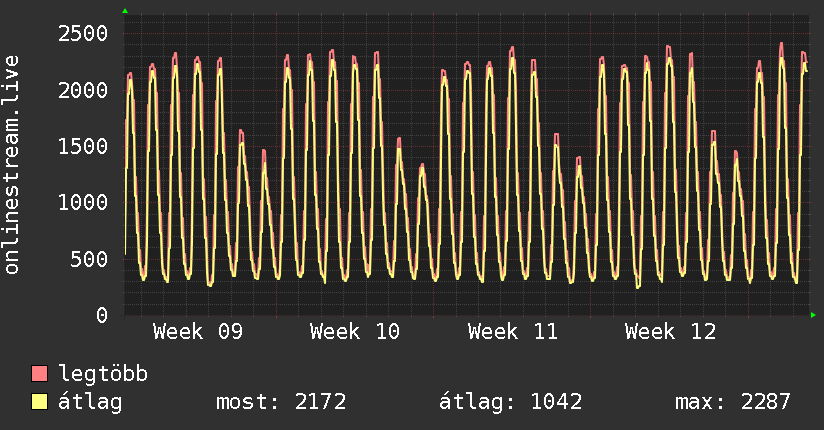
Task: Click the green arrow at x-axis right end
Action: [x=814, y=315]
